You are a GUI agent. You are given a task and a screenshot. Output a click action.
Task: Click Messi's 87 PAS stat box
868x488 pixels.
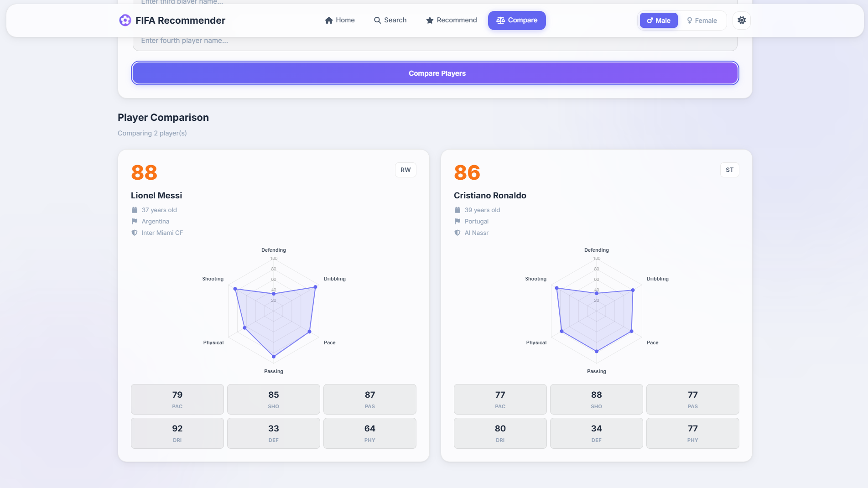pyautogui.click(x=370, y=399)
